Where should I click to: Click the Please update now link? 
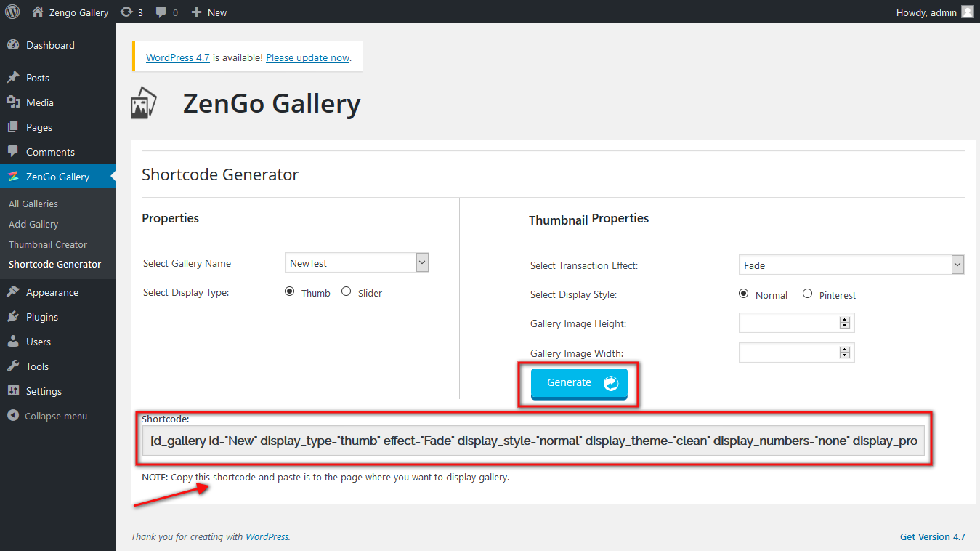(x=308, y=57)
